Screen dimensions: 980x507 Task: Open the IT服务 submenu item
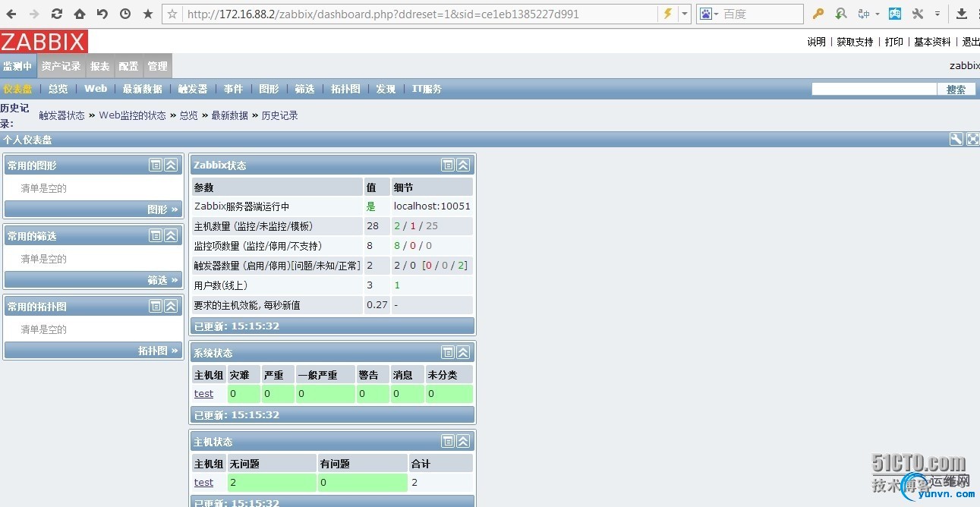point(427,89)
